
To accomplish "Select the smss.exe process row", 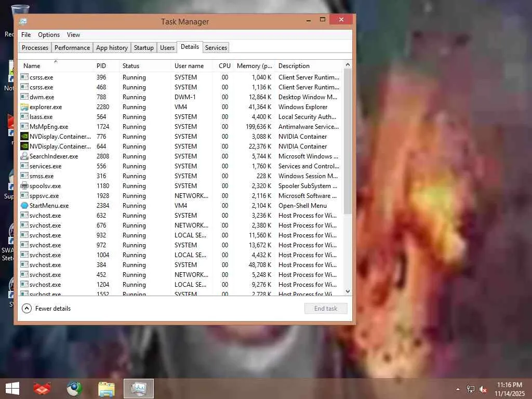I will click(x=181, y=176).
